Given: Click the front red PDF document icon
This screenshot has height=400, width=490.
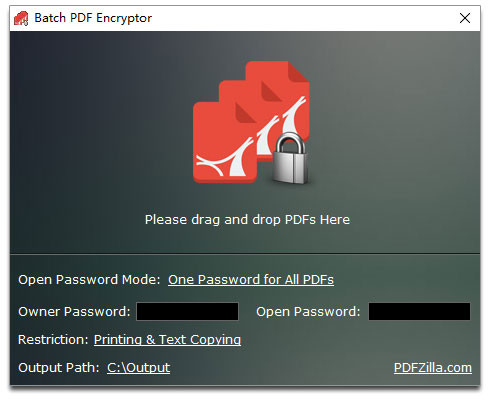Looking at the screenshot, I should pyautogui.click(x=225, y=142).
